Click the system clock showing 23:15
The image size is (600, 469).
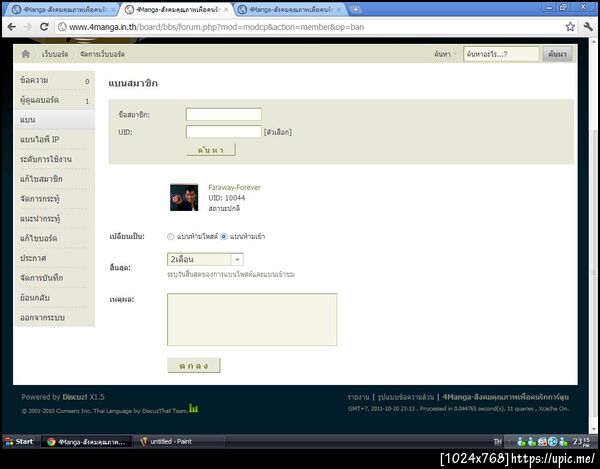pos(582,442)
